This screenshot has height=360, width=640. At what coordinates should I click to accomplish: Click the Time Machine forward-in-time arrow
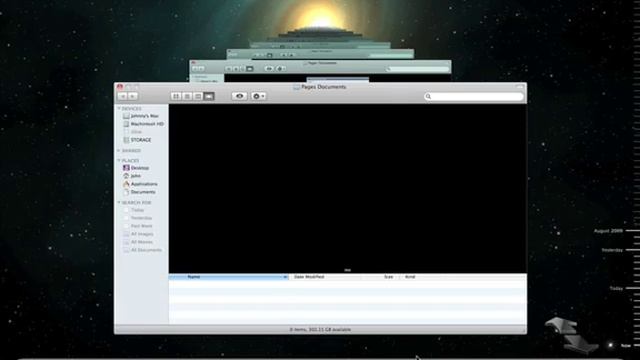pyautogui.click(x=582, y=344)
